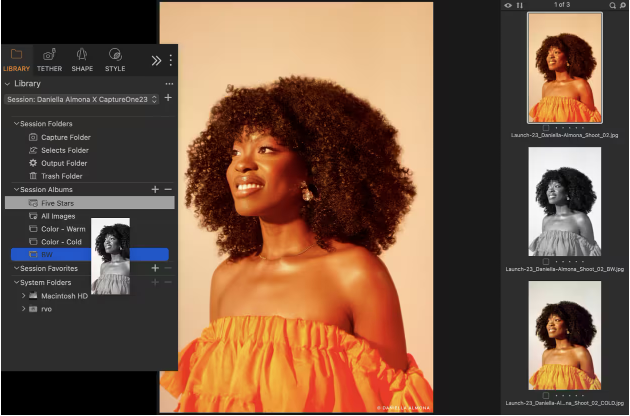Tick the checkbox under the BW thumbnail
This screenshot has width=630, height=416.
pyautogui.click(x=545, y=261)
